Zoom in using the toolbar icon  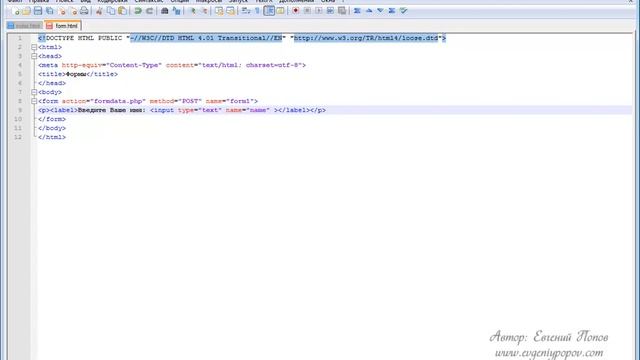pos(192,11)
